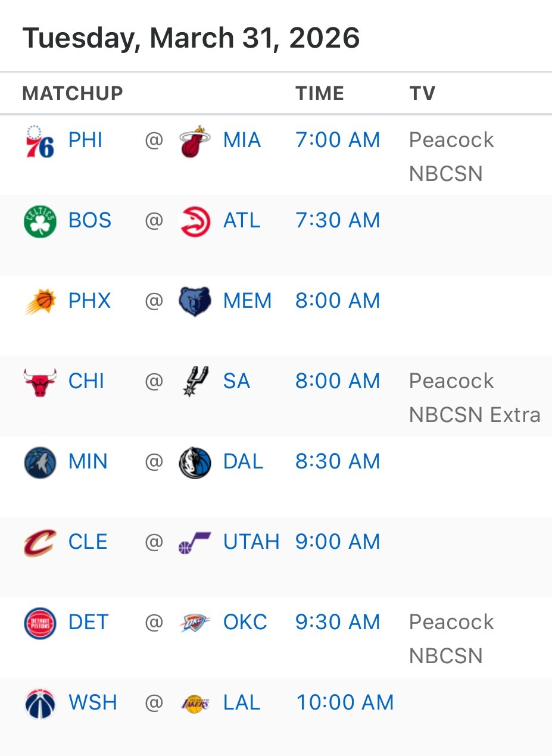Click the Boston Celtics logo
Viewport: 552px width, 756px height.
(x=40, y=221)
